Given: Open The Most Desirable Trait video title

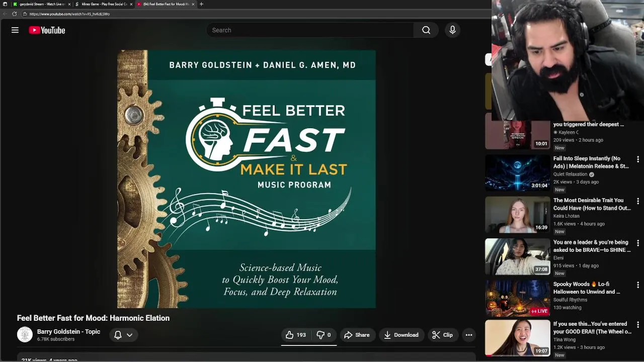Looking at the screenshot, I should click(x=592, y=204).
